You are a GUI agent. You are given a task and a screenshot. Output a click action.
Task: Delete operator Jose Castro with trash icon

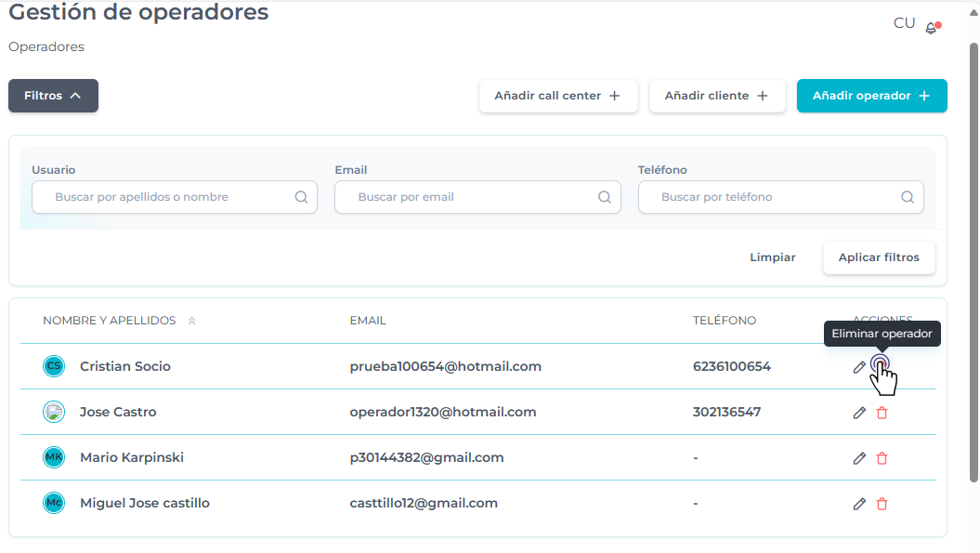point(882,413)
